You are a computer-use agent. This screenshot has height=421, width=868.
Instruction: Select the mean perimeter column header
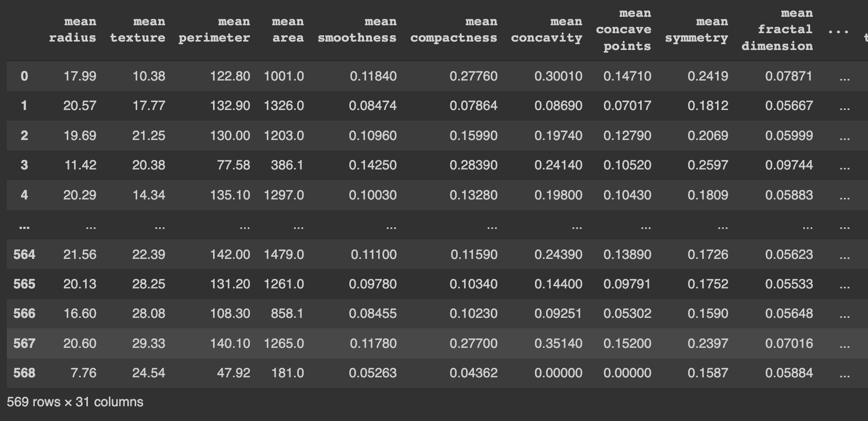coord(214,30)
